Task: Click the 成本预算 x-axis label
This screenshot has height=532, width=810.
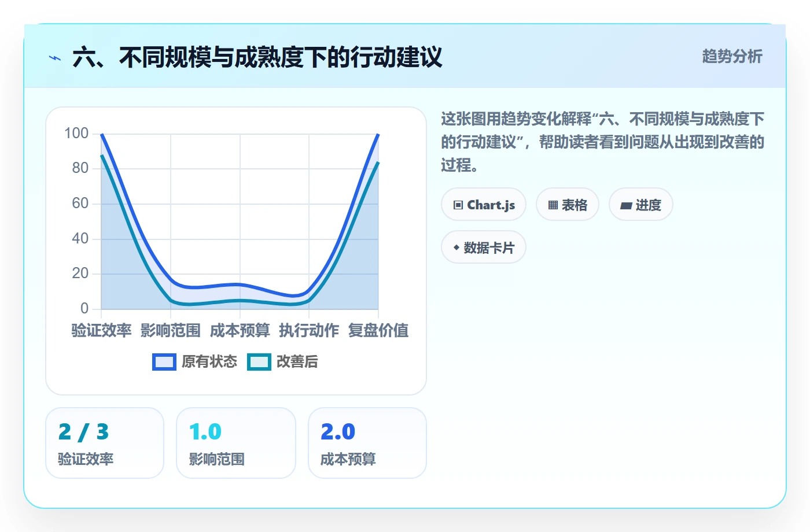Action: [240, 330]
